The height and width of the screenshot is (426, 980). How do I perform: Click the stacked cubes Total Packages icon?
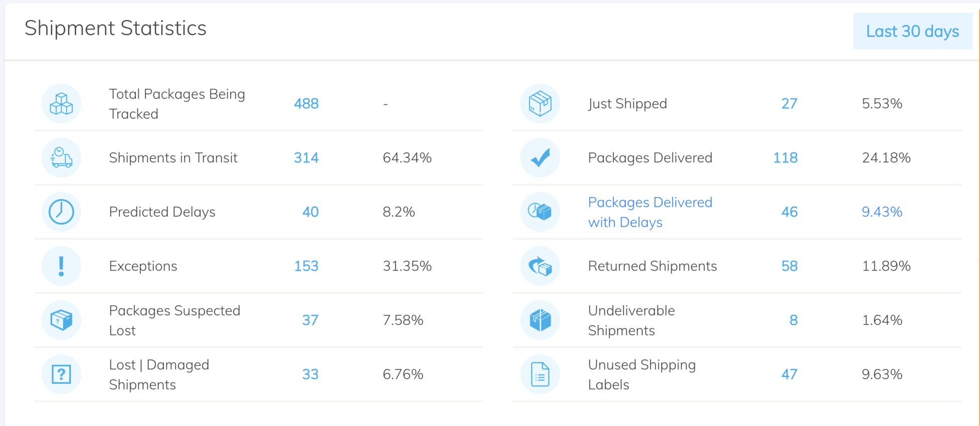click(61, 104)
